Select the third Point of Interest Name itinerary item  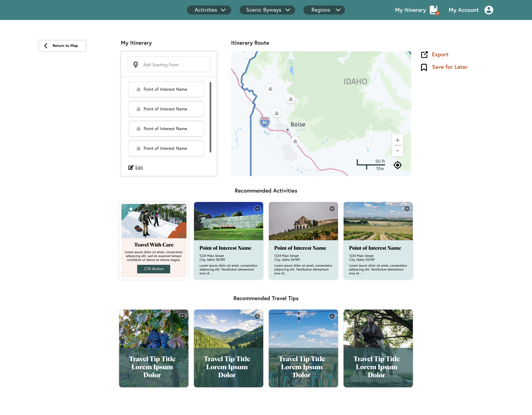166,129
